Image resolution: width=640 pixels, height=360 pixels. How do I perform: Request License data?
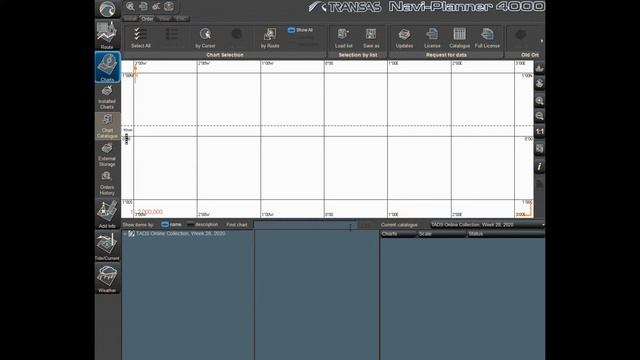click(x=432, y=38)
